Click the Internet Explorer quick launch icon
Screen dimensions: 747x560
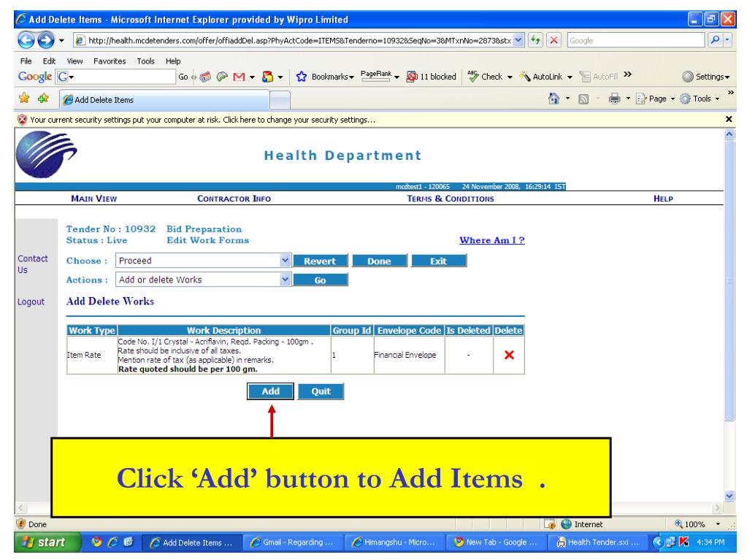click(x=113, y=542)
